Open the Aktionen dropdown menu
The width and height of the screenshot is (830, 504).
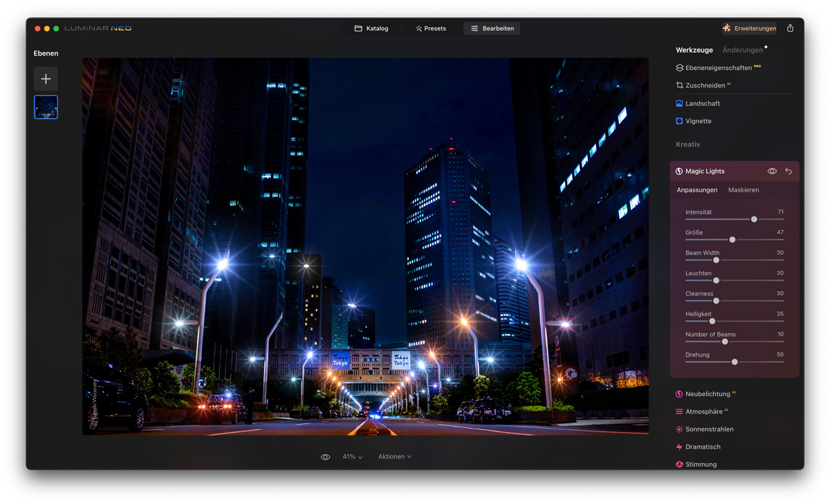click(x=394, y=457)
